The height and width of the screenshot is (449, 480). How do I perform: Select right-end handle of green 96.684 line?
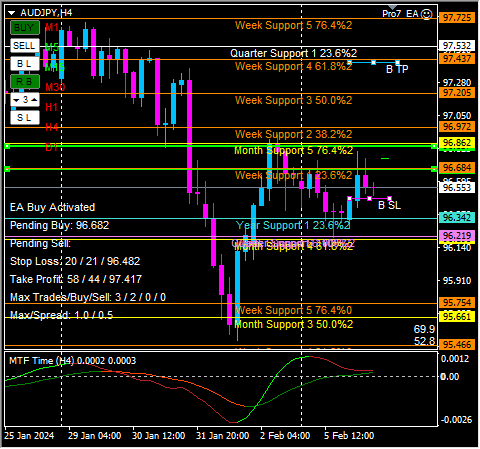pos(434,169)
